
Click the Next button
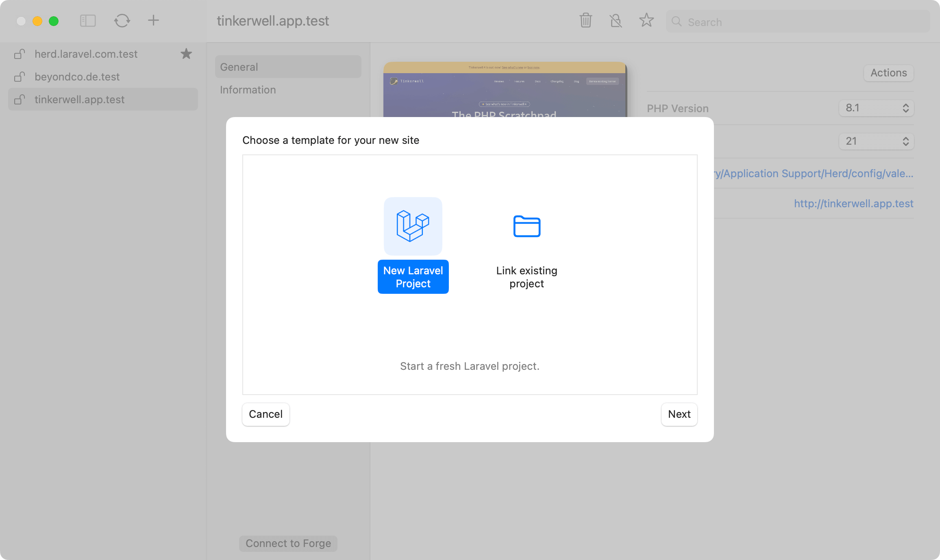[x=679, y=414]
